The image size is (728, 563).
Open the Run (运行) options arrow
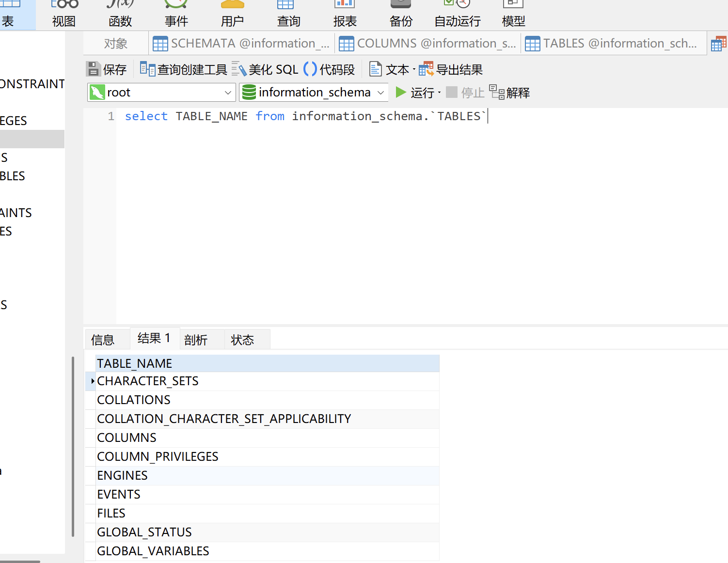pos(440,93)
